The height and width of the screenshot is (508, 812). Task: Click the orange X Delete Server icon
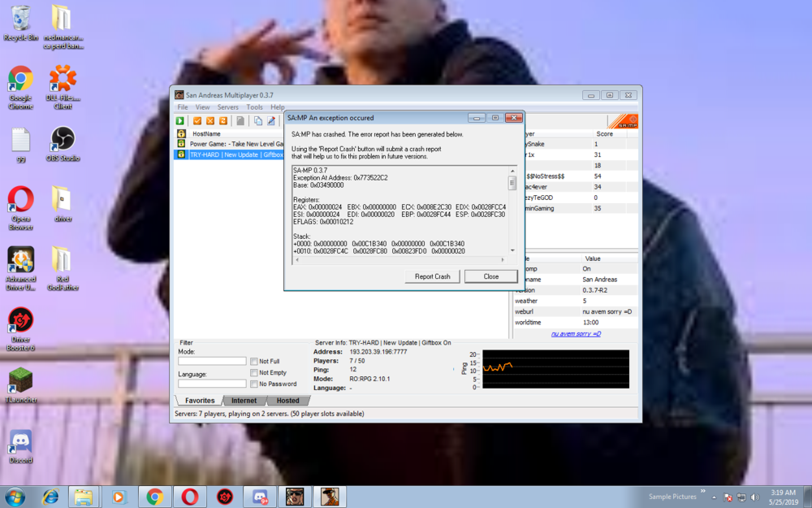210,121
